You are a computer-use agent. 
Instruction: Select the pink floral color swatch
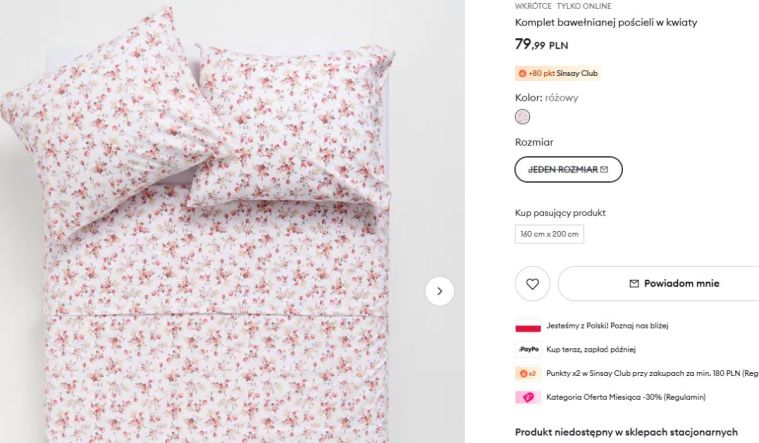click(x=522, y=117)
